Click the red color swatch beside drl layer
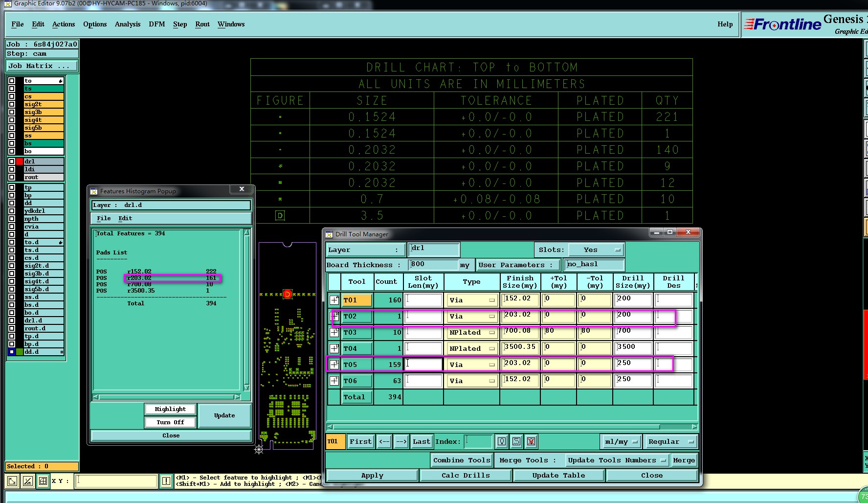Viewport: 868px width, 503px height. 20,161
